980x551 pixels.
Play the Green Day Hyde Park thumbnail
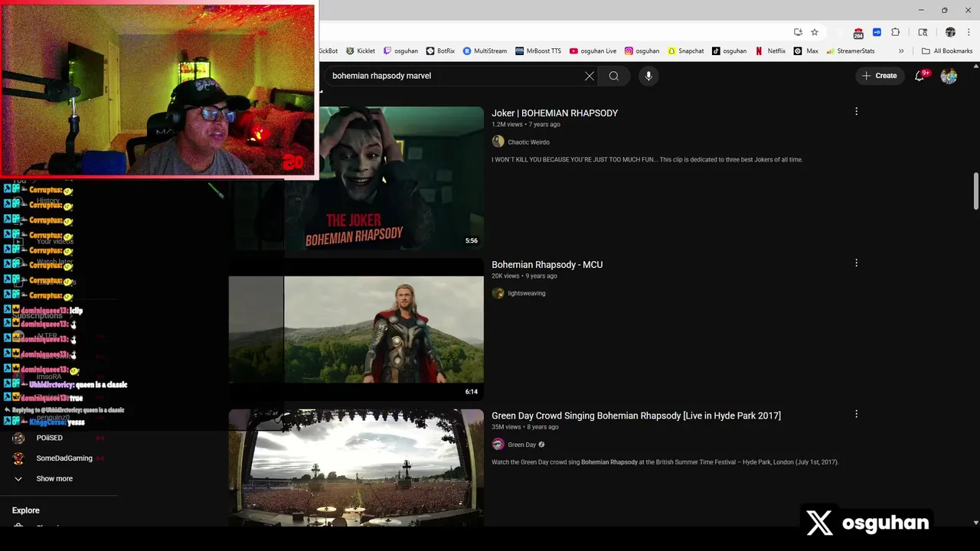(356, 468)
